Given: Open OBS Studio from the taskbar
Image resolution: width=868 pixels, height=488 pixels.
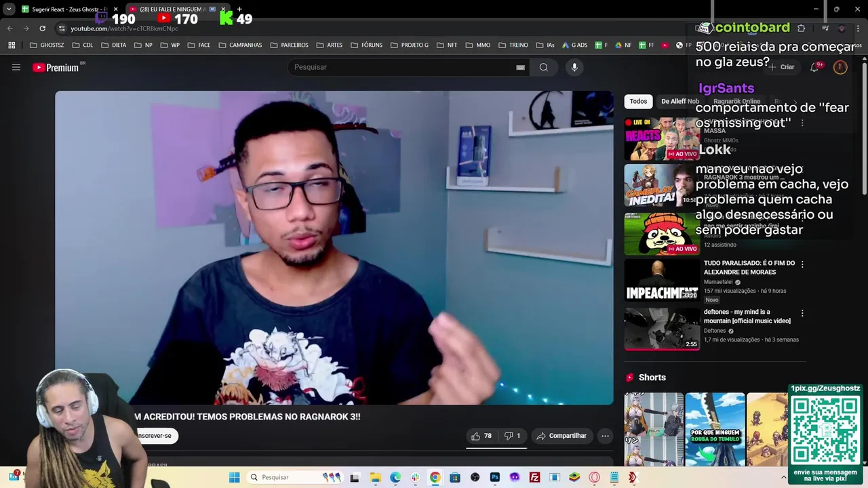Looking at the screenshot, I should click(475, 477).
